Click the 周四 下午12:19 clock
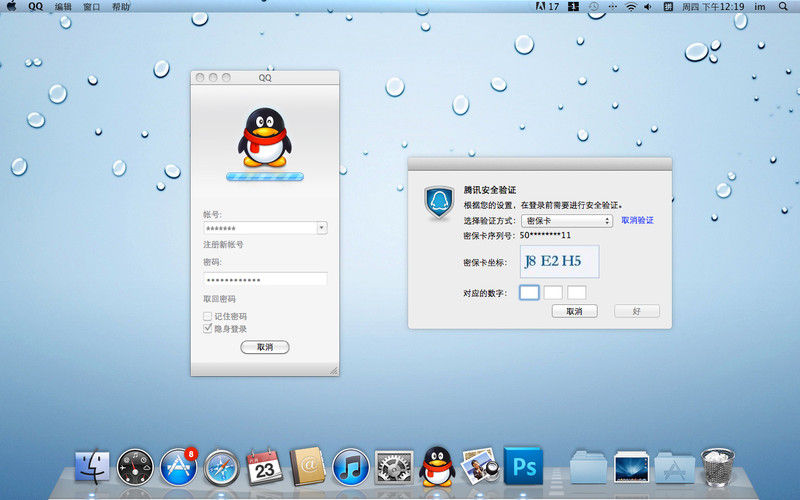Image resolution: width=800 pixels, height=500 pixels. (x=713, y=7)
